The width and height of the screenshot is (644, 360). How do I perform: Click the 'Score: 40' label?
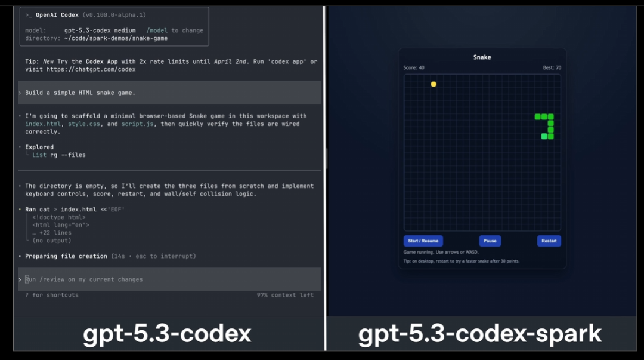coord(414,67)
